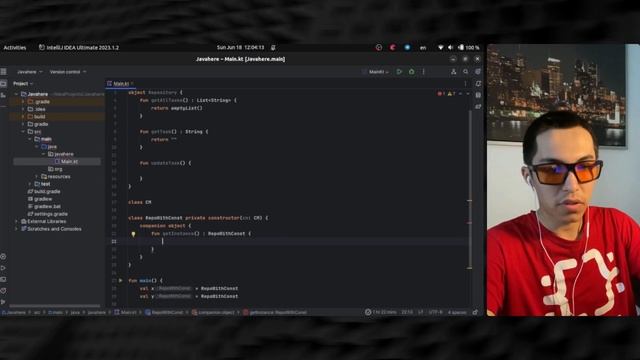Open Code With Me icon

tap(453, 72)
